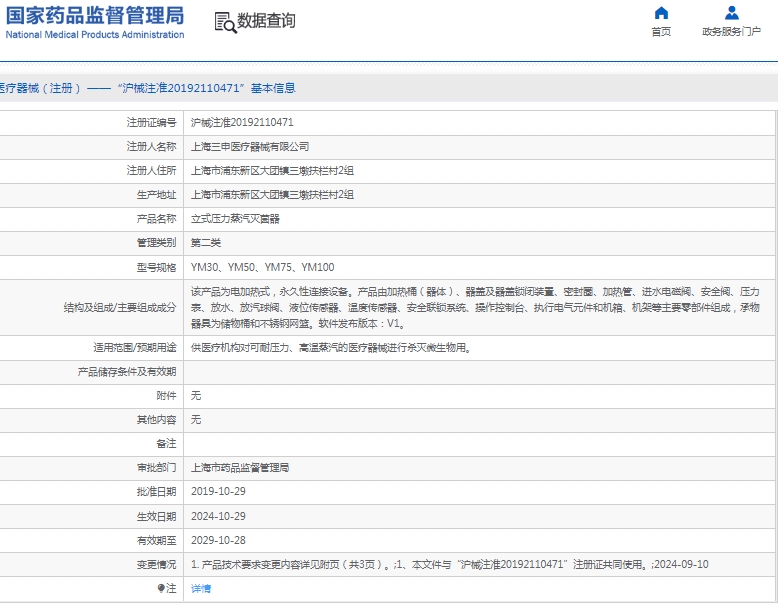
Task: Select registration number value 沪械注准20192110471
Action: 242,123
